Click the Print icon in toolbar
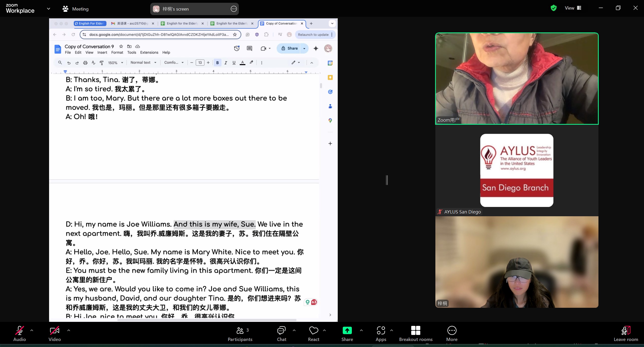This screenshot has width=644, height=347. coord(85,63)
